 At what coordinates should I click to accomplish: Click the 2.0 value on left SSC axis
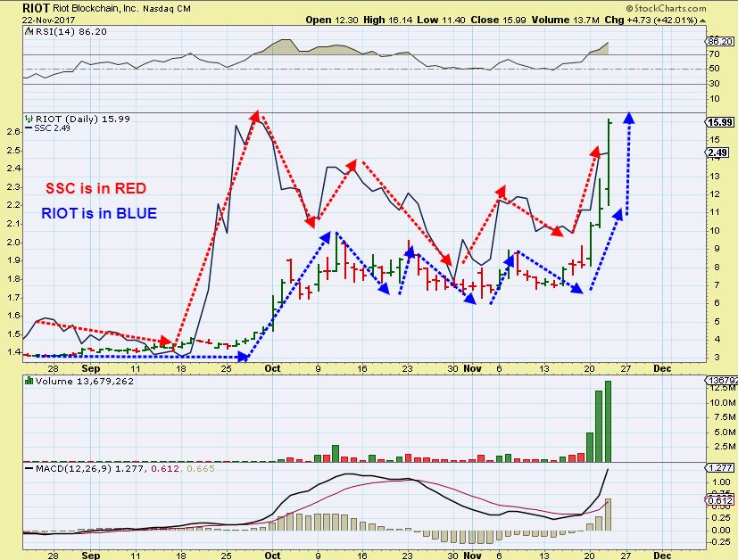[x=13, y=243]
